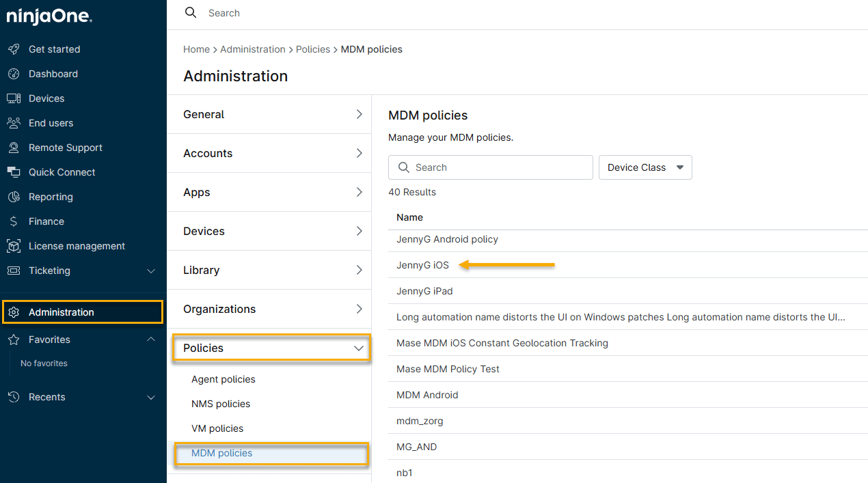
Task: Open the Dashboard gauge icon
Action: (13, 74)
